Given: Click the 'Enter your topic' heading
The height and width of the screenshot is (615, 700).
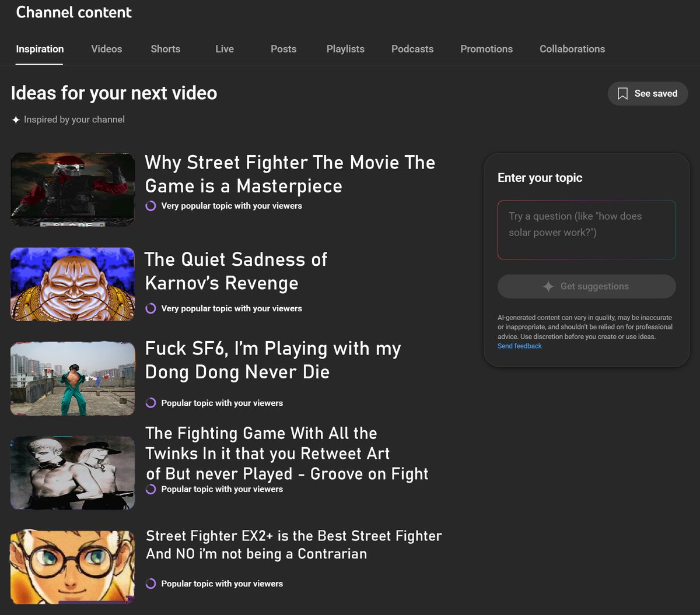Looking at the screenshot, I should [x=540, y=178].
